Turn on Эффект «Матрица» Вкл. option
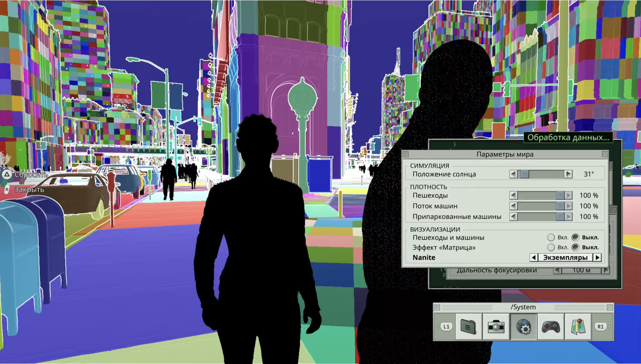 (x=551, y=247)
